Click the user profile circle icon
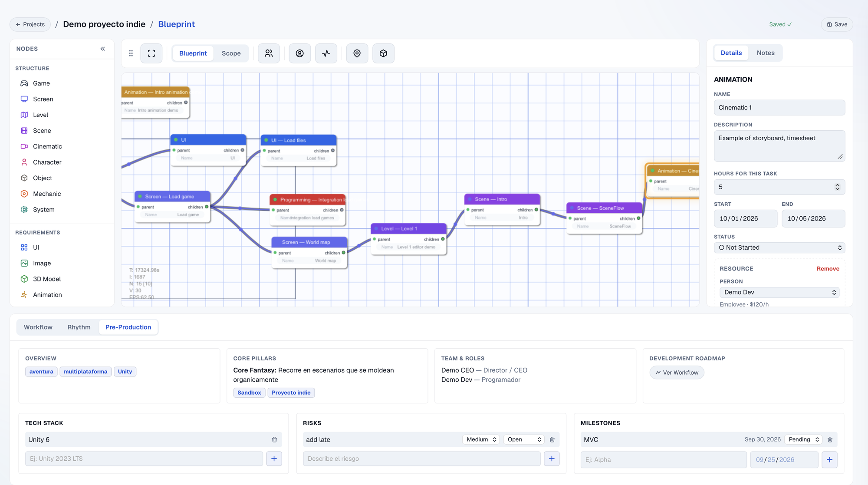The image size is (868, 485). click(x=300, y=53)
